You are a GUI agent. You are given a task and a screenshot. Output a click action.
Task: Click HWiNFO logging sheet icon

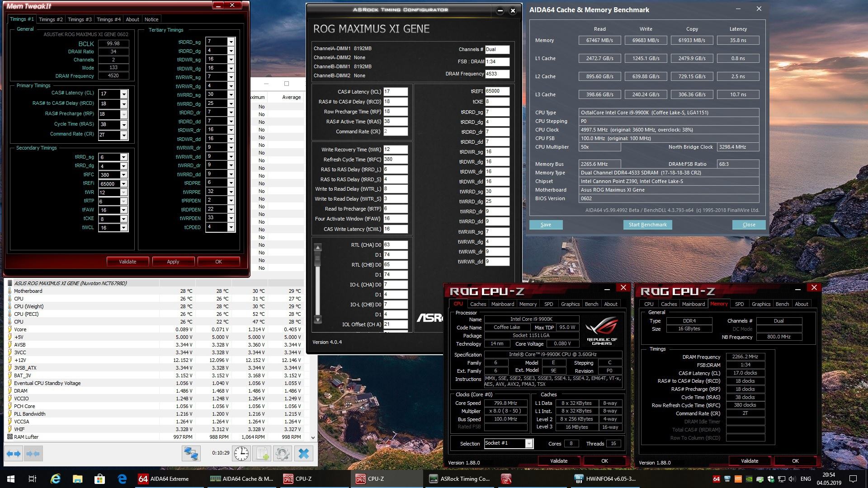[x=262, y=453]
